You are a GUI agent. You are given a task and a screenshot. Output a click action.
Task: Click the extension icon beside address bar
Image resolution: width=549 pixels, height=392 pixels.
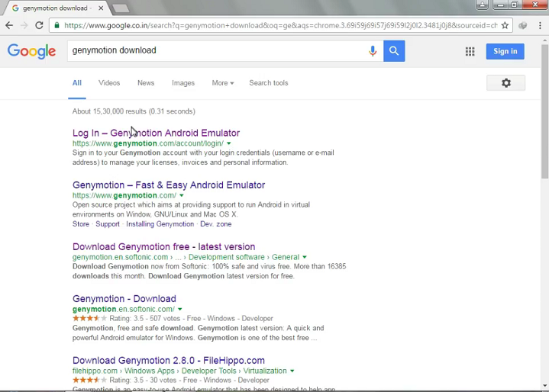(x=523, y=25)
